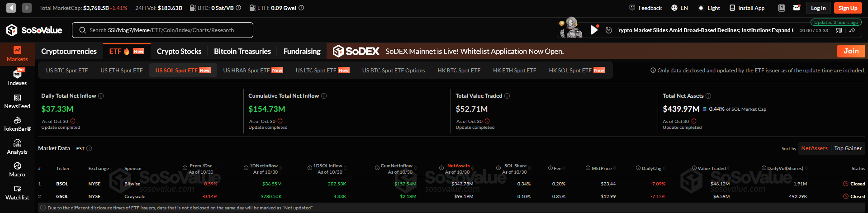868x213 pixels.
Task: Sort the list by Top Gainer
Action: 848,148
